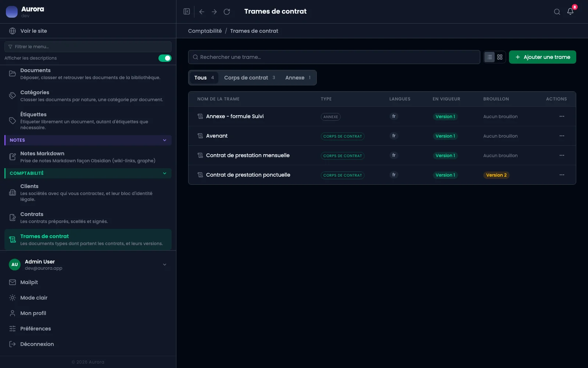
Task: Reload the page with refresh icon
Action: pyautogui.click(x=227, y=11)
